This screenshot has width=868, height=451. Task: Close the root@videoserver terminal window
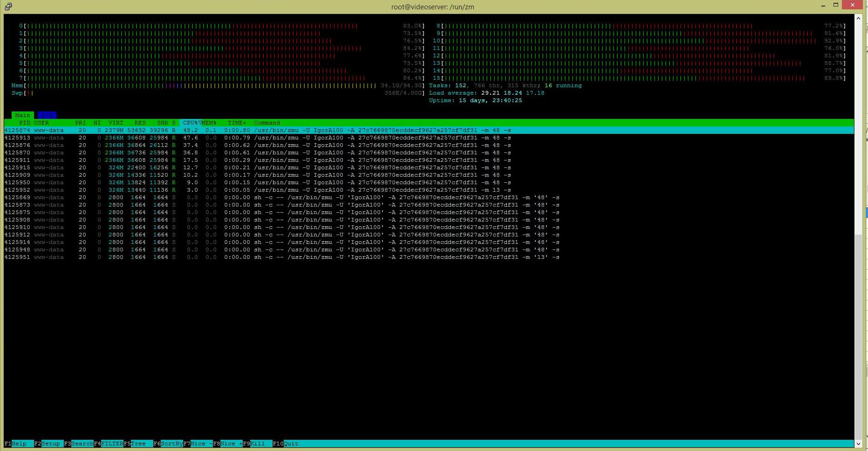pos(853,5)
